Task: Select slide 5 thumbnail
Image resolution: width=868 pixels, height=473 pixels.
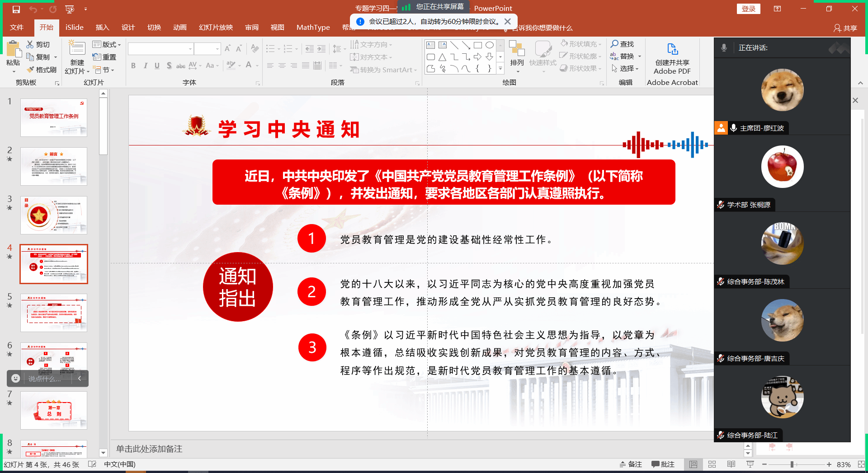Action: pyautogui.click(x=54, y=313)
